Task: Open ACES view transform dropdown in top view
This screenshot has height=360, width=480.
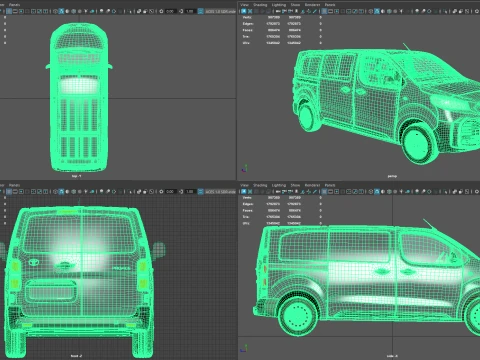Action: point(220,11)
